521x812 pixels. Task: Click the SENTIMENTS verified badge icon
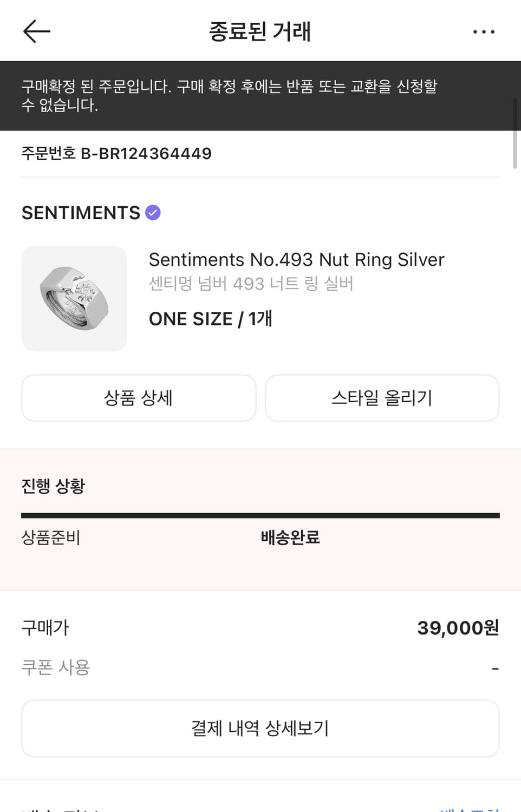(153, 213)
